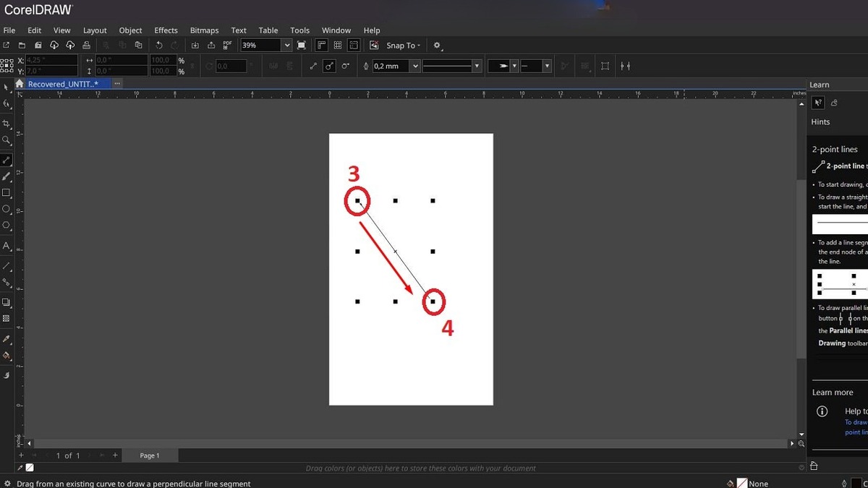This screenshot has height=488, width=868.
Task: Expand the Snap To dropdown
Action: 404,45
